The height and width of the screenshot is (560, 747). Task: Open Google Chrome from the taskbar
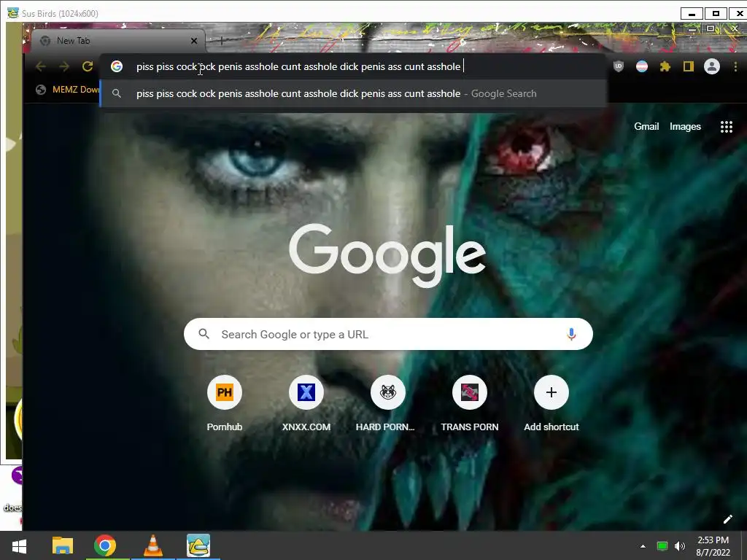coord(105,545)
